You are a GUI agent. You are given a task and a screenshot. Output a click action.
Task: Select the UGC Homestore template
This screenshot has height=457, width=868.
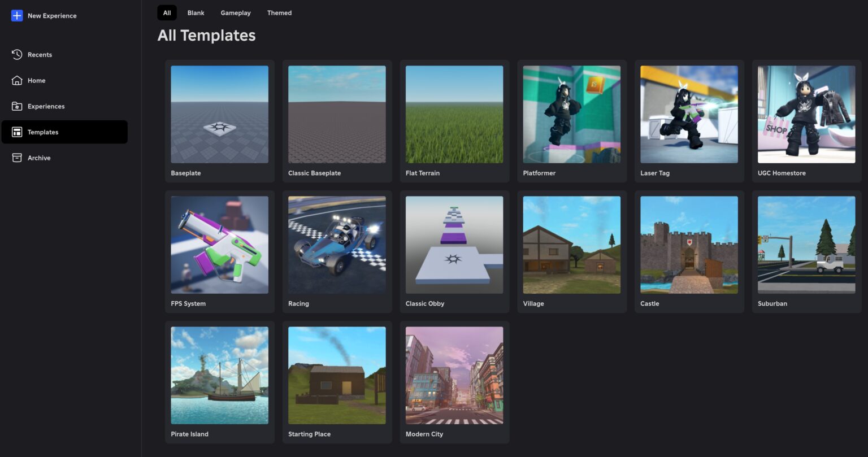point(806,114)
